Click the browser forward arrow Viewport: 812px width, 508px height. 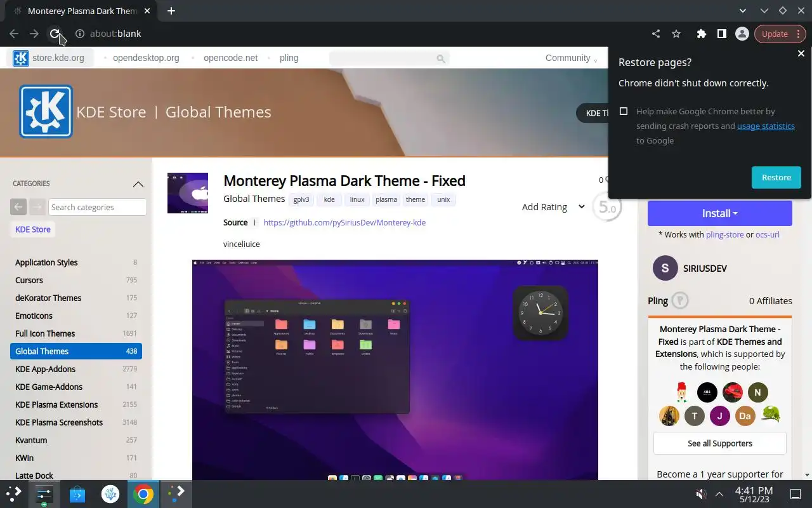point(34,34)
